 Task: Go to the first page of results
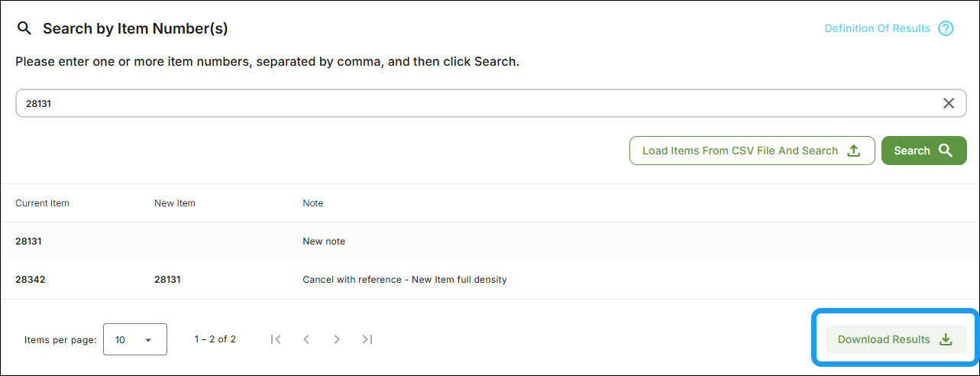click(x=276, y=339)
